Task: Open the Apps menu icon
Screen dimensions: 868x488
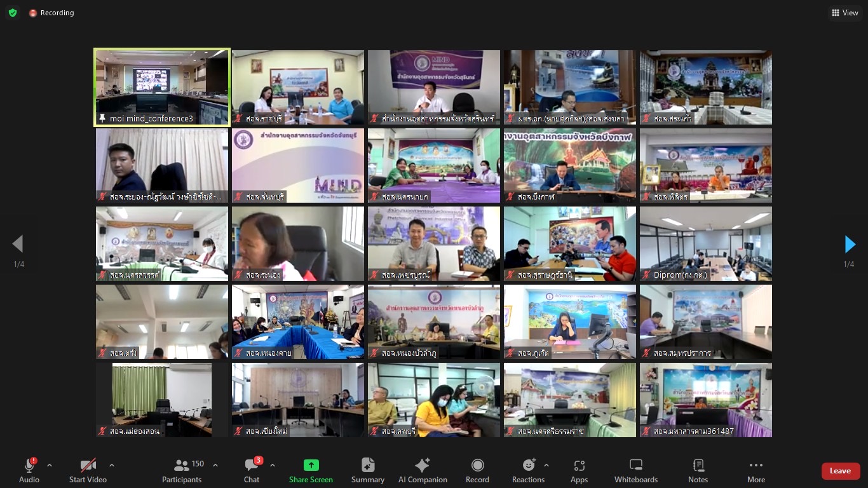Action: 579,471
